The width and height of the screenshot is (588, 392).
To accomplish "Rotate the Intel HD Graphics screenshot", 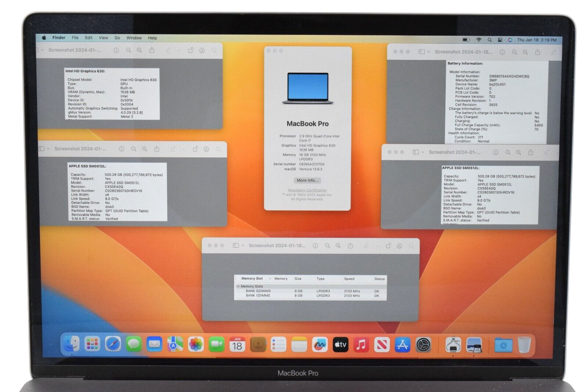I will (191, 50).
